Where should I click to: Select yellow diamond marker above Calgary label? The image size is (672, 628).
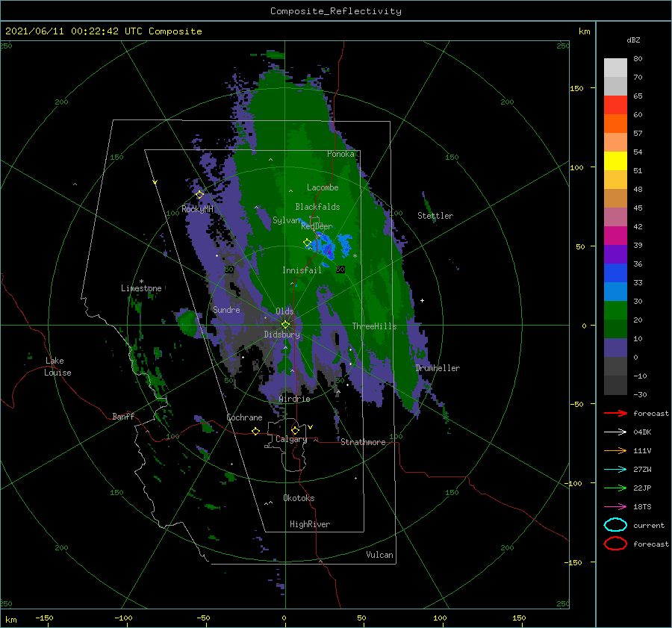[x=295, y=430]
